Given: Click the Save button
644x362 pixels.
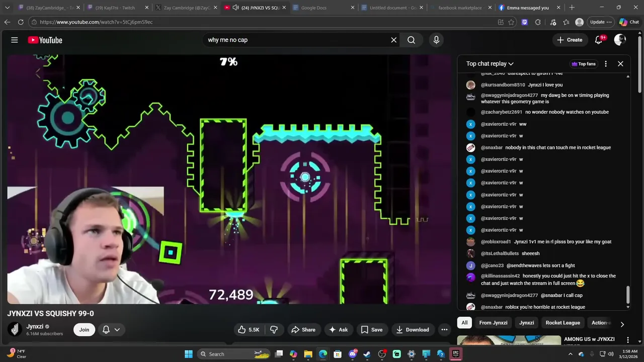Looking at the screenshot, I should point(371,329).
